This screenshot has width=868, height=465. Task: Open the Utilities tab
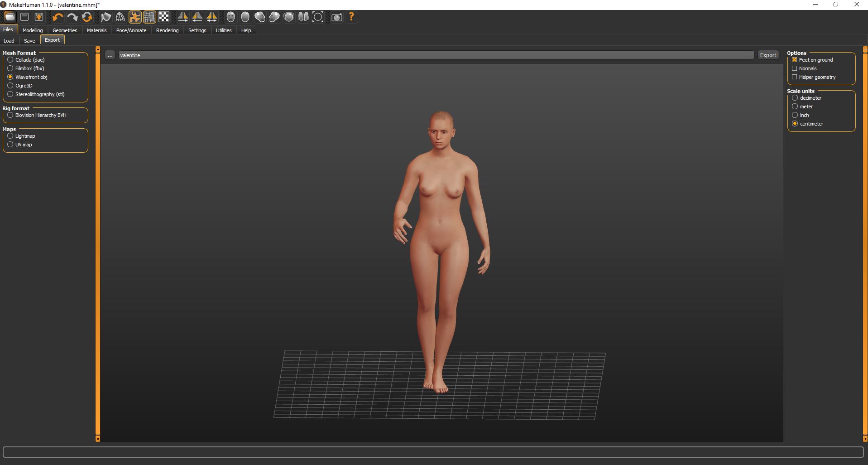[x=224, y=30]
